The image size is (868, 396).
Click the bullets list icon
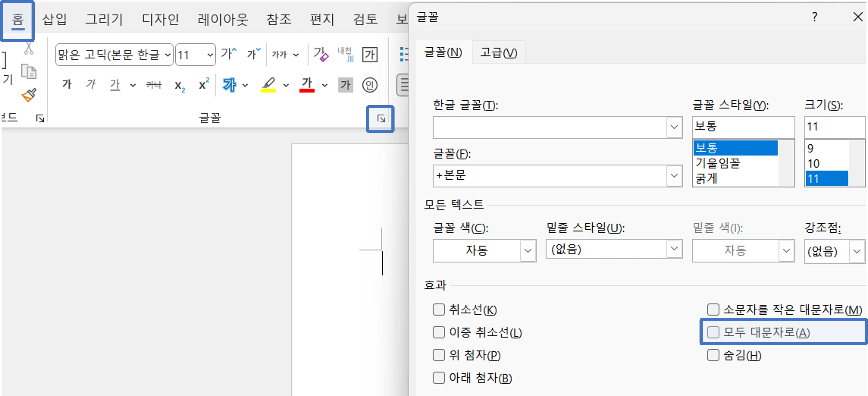(x=404, y=54)
